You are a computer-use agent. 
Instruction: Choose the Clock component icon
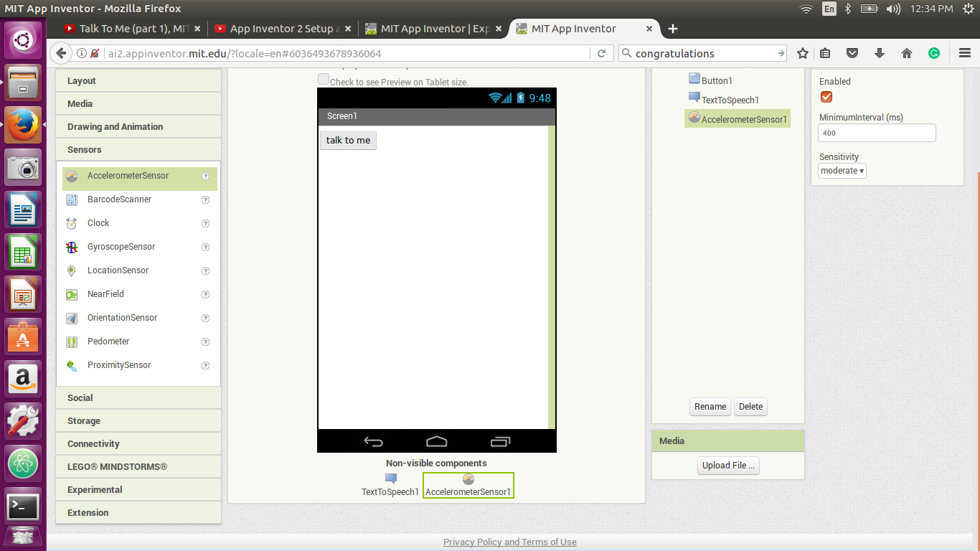(x=71, y=223)
